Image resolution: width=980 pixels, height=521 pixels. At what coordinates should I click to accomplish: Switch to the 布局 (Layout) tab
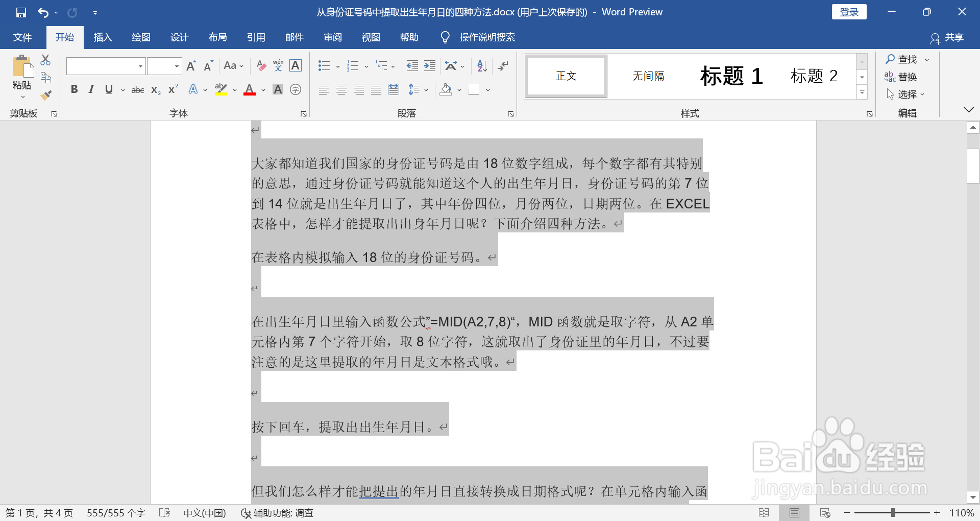217,37
